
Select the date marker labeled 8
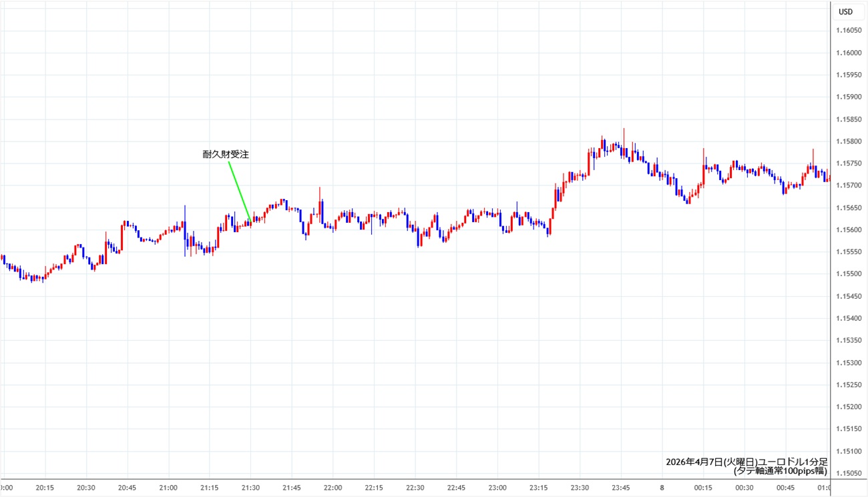tap(662, 488)
